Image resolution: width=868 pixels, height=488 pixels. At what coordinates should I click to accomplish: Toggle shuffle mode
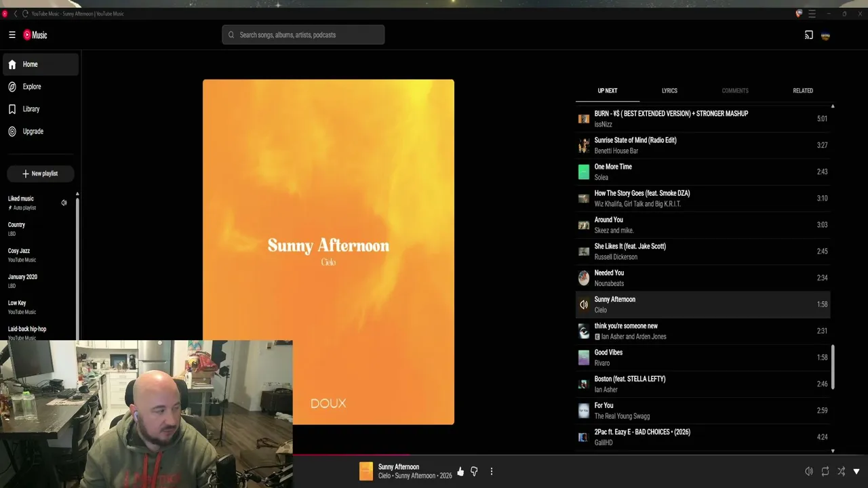point(841,472)
